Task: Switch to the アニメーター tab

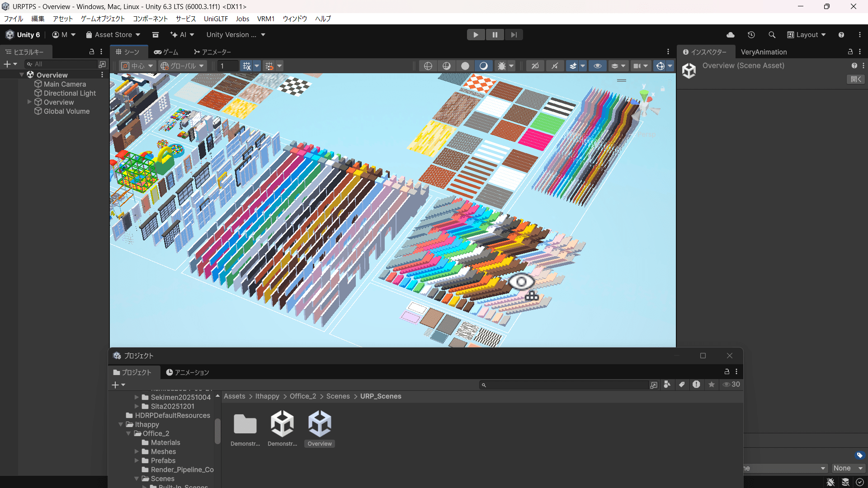Action: click(212, 52)
